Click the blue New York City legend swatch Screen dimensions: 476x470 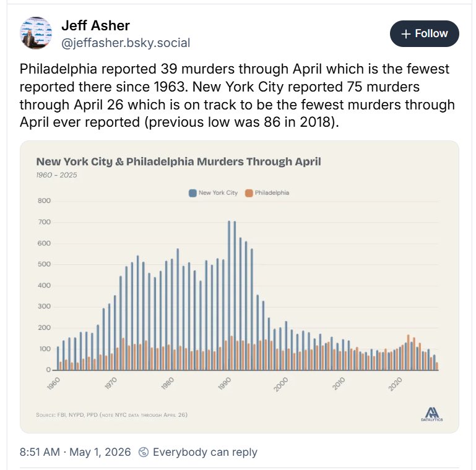193,193
